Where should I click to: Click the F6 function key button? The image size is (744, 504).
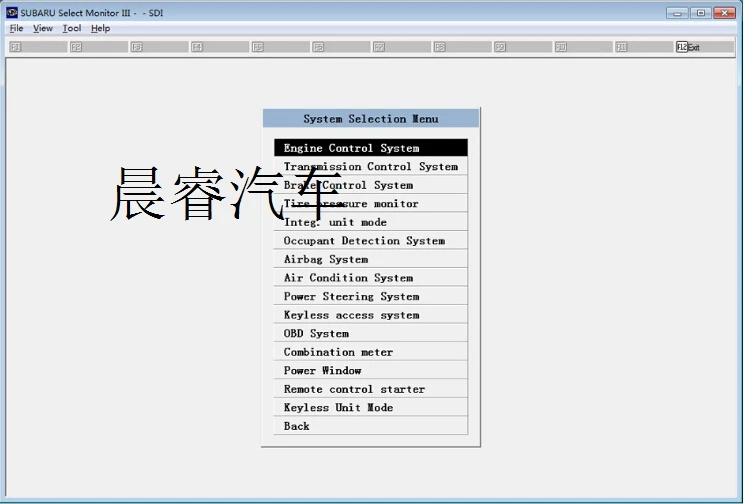click(x=341, y=47)
